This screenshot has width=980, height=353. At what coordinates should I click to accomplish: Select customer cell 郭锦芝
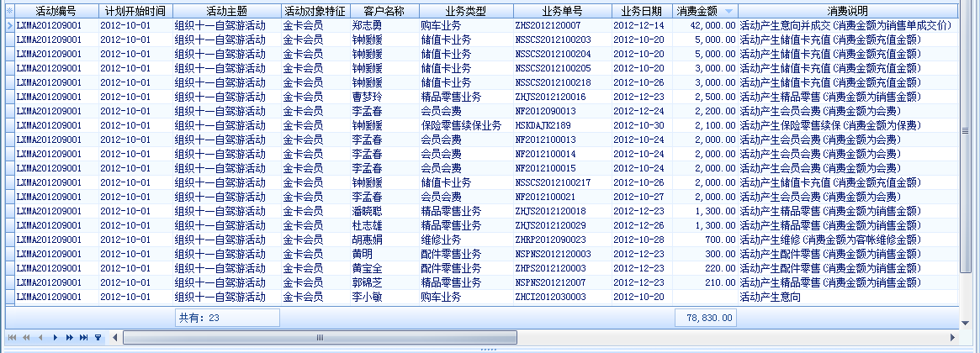tap(385, 283)
